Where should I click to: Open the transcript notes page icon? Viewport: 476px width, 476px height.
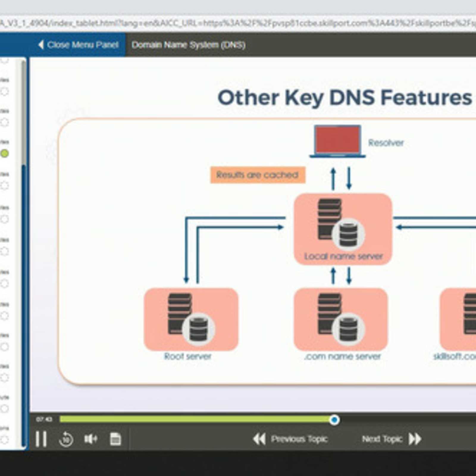(x=115, y=439)
